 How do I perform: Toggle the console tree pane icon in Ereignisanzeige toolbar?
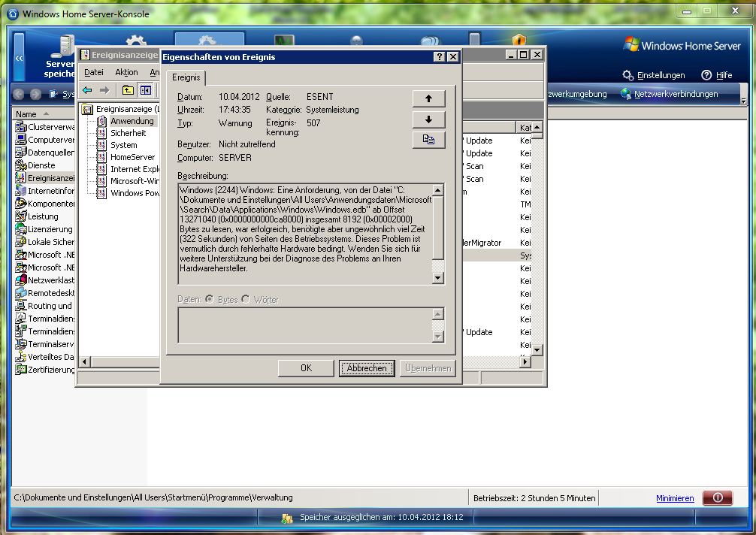click(x=146, y=90)
